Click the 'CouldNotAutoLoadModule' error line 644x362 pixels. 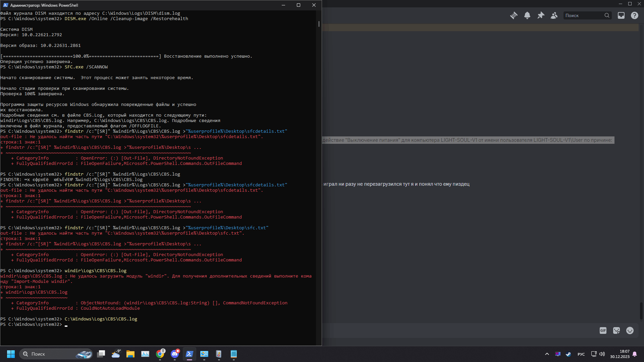[75, 308]
